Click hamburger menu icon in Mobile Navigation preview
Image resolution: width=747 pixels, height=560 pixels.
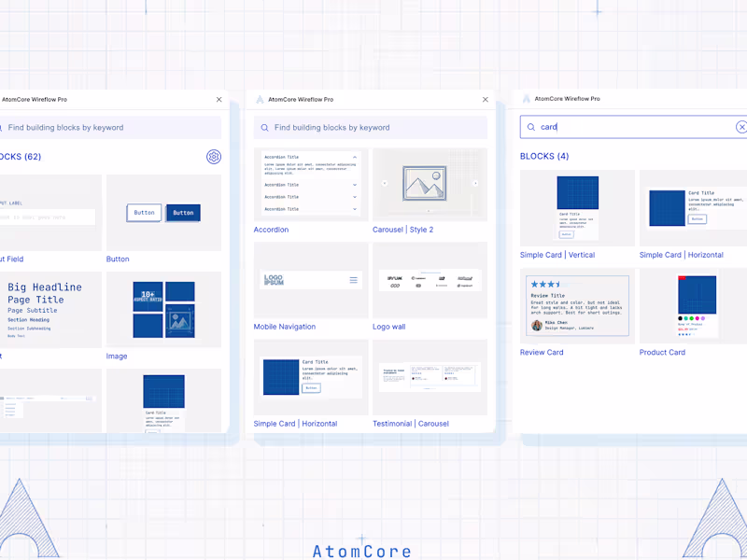tap(354, 280)
